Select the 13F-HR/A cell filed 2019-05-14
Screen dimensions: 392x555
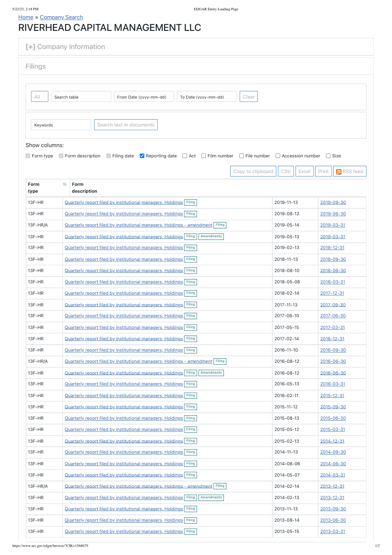coord(44,225)
